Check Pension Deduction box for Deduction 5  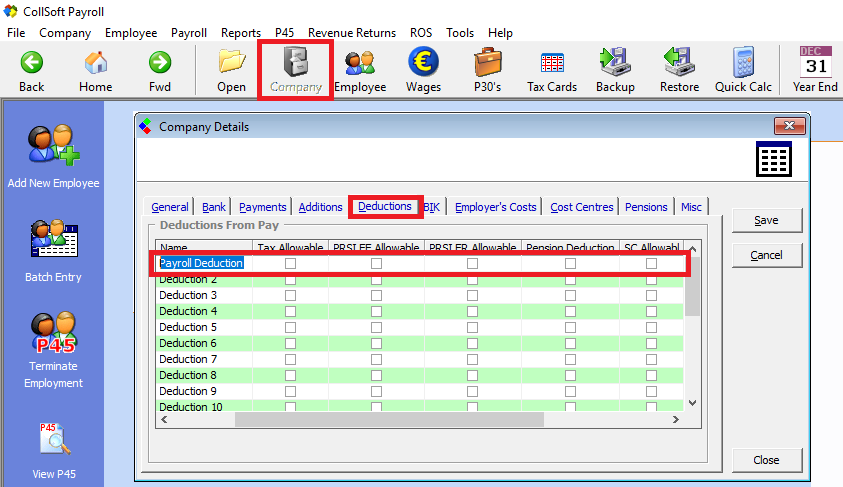(x=570, y=327)
